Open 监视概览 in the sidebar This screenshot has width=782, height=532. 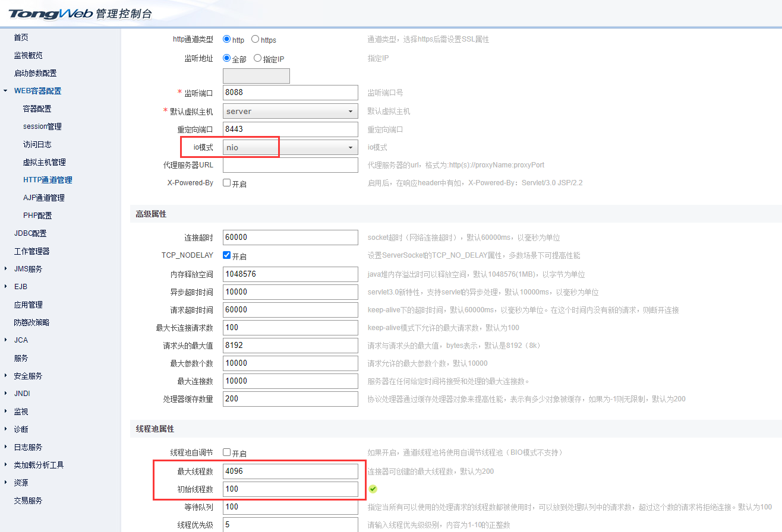pyautogui.click(x=29, y=55)
